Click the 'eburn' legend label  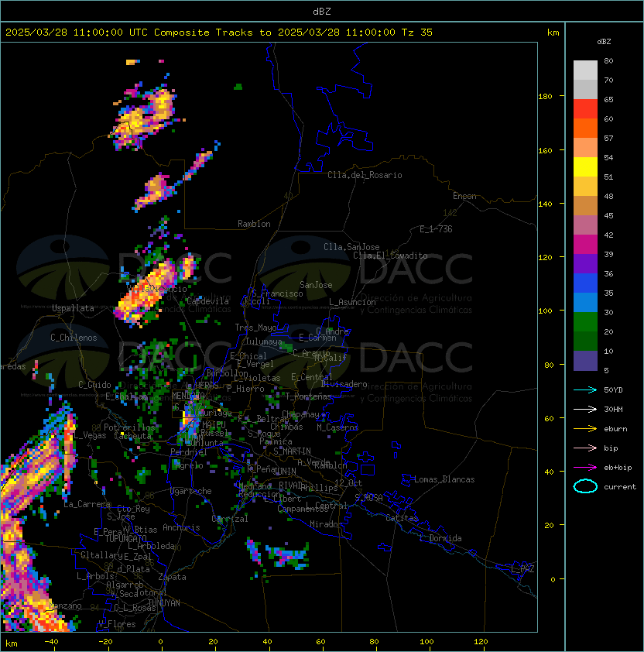615,429
